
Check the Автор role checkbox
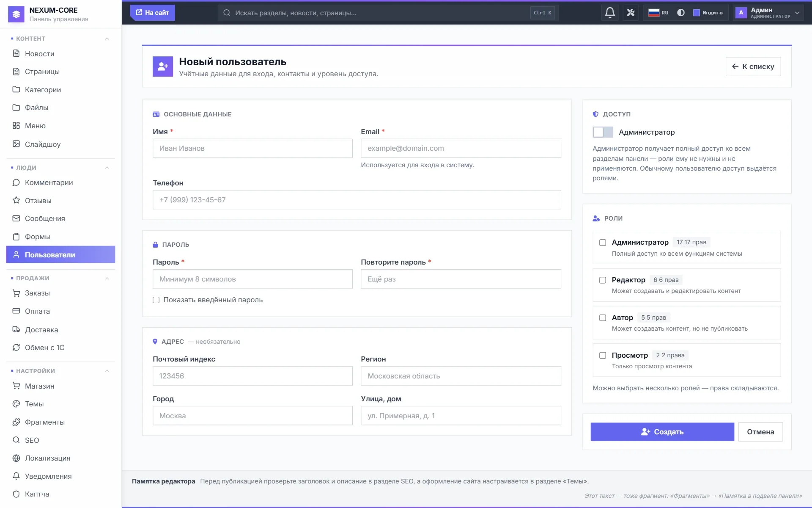click(x=603, y=318)
